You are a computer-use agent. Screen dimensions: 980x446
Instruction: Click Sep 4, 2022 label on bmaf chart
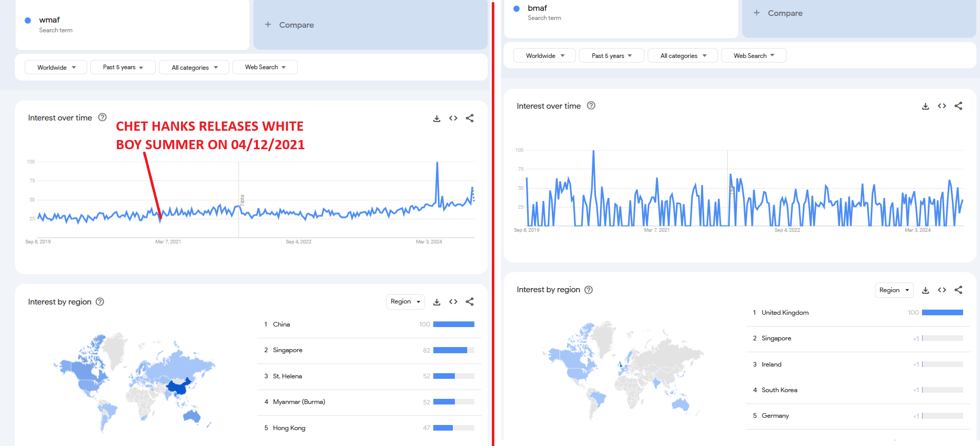tap(787, 230)
